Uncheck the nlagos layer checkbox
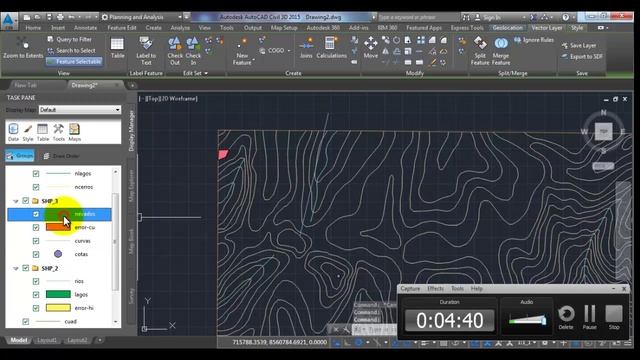 (x=36, y=173)
